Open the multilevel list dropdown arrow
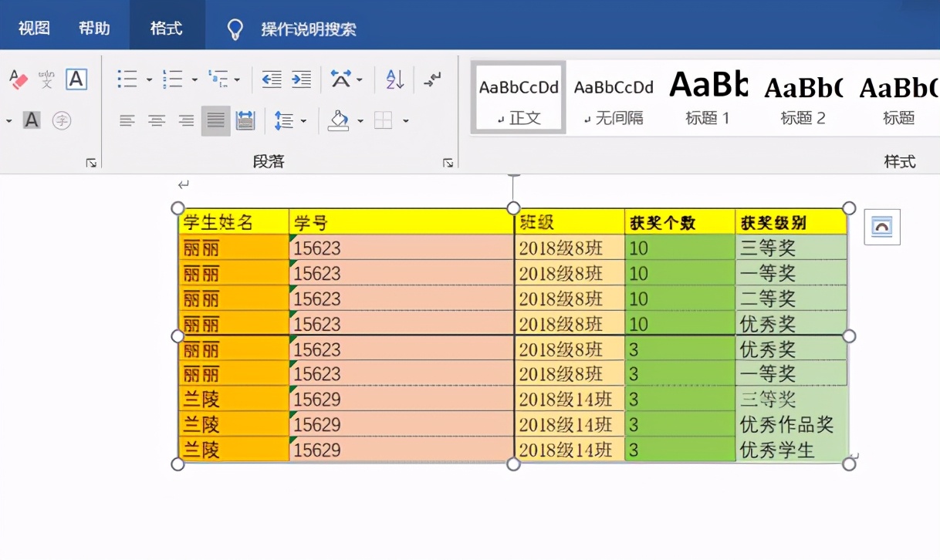940x560 pixels. (237, 79)
